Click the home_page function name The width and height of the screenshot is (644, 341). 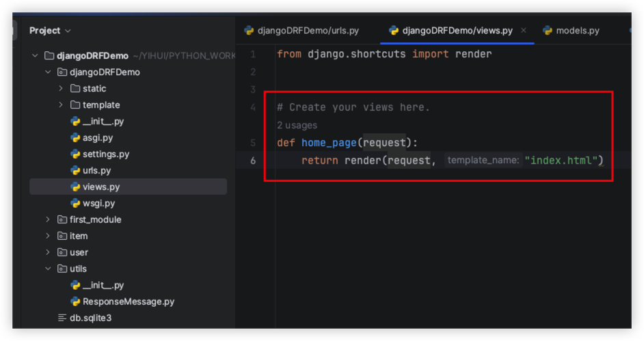coord(329,143)
